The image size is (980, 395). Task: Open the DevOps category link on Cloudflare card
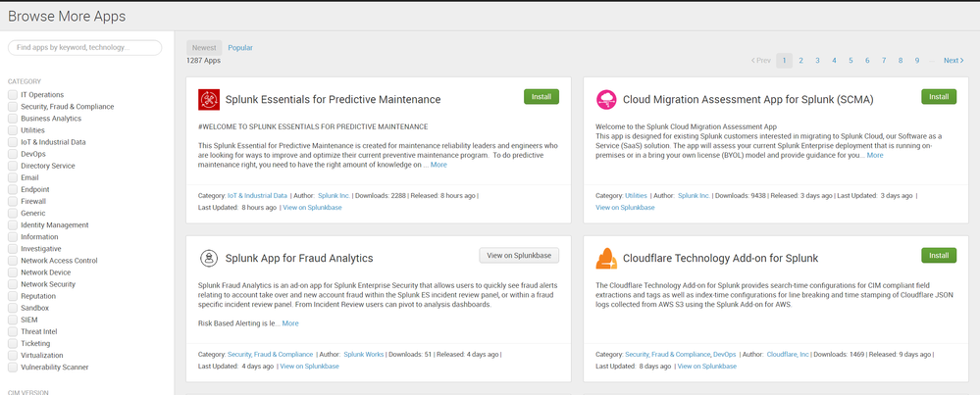pos(725,355)
